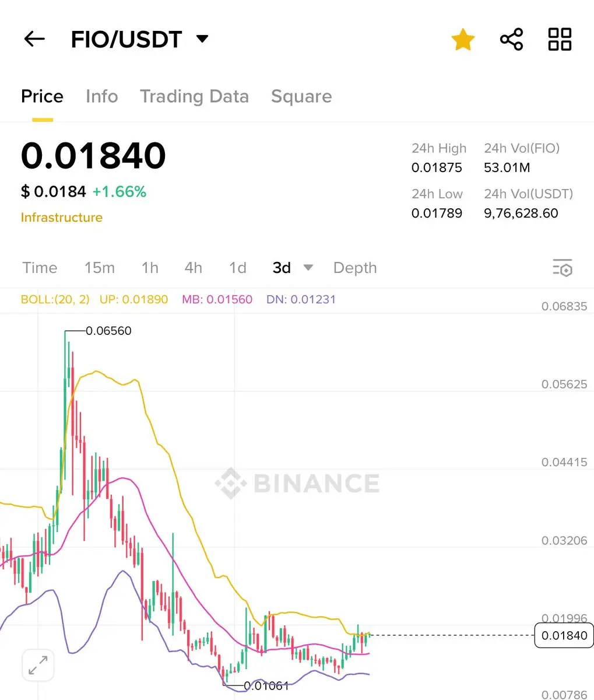Tap the back arrow icon
This screenshot has width=594, height=700.
[x=34, y=39]
